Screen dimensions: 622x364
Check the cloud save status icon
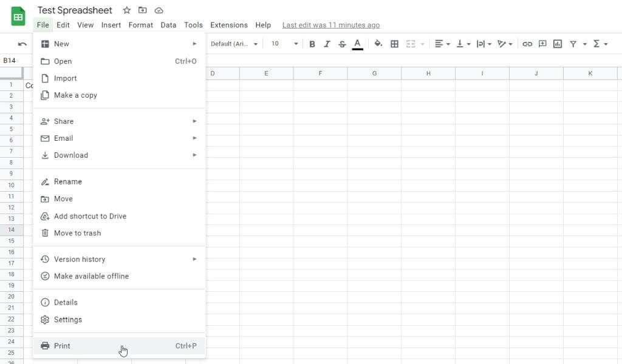[x=159, y=10]
